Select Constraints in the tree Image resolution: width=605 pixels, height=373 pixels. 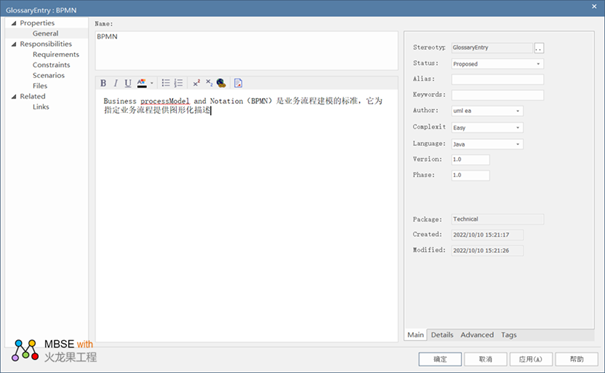pos(51,65)
